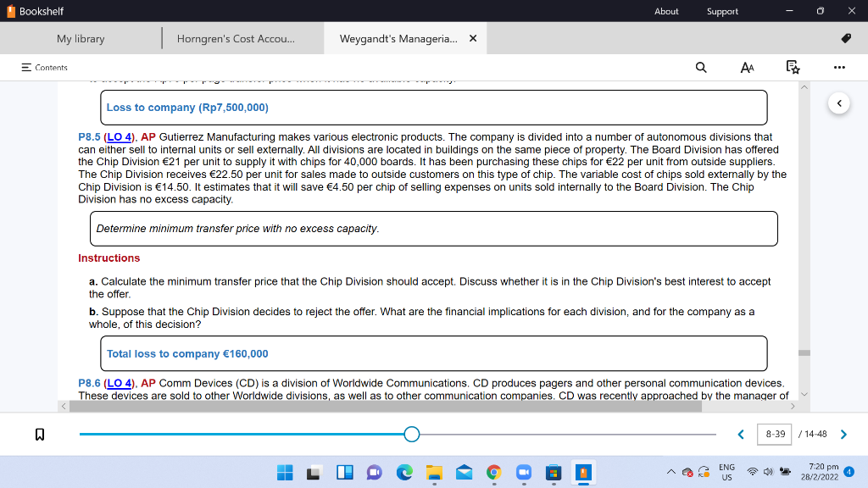This screenshot has height=488, width=868.
Task: Open the search tool
Action: pyautogui.click(x=701, y=68)
